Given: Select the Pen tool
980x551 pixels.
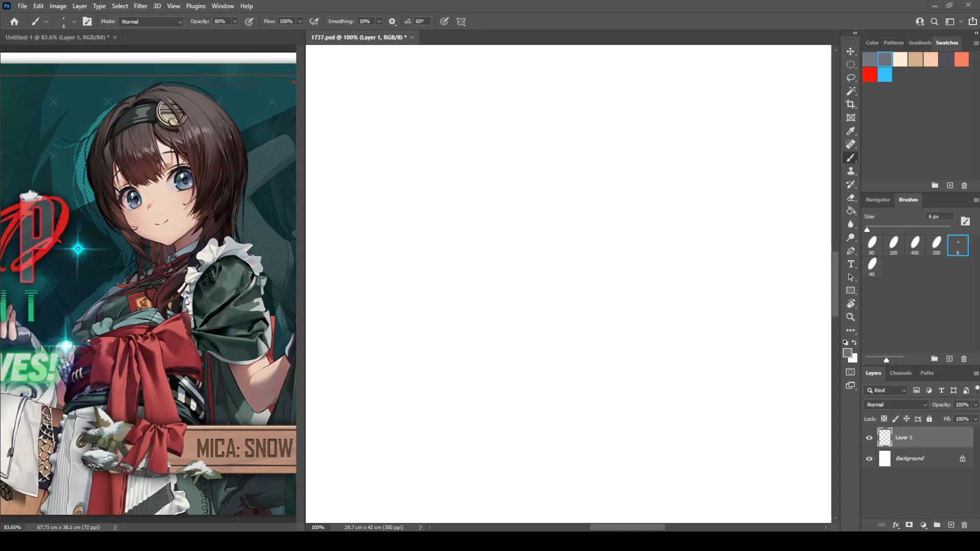Looking at the screenshot, I should (x=850, y=251).
